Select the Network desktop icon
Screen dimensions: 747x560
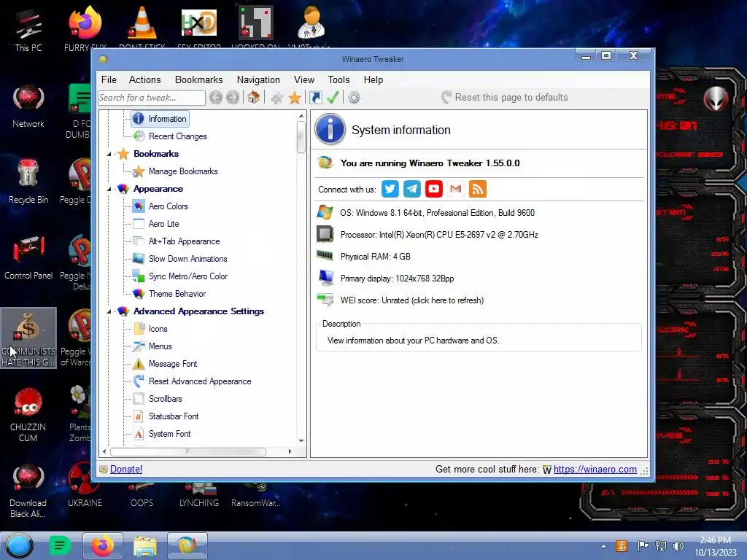click(28, 106)
